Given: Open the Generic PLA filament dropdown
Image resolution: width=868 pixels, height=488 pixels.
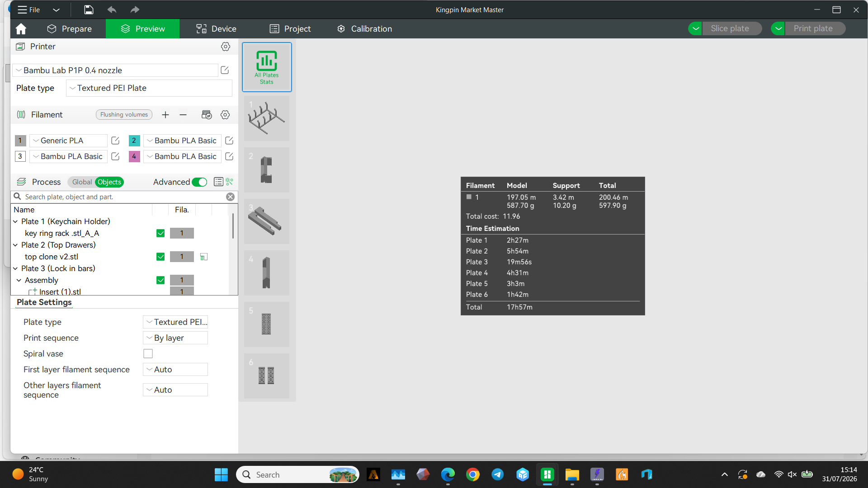Looking at the screenshot, I should pyautogui.click(x=68, y=141).
